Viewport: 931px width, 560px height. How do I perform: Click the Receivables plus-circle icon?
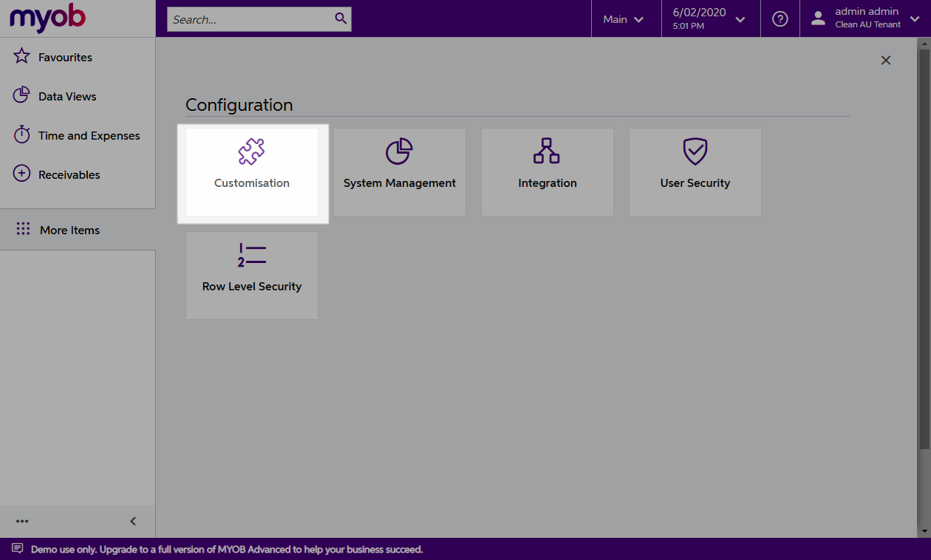(x=22, y=174)
